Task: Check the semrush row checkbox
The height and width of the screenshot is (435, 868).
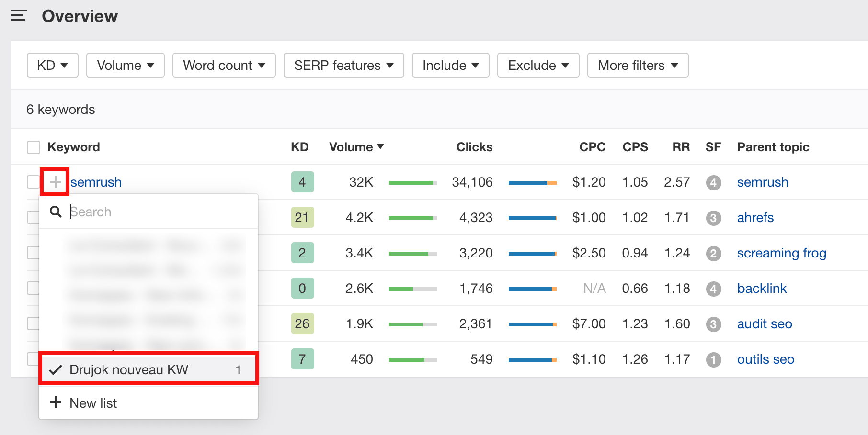Action: [x=33, y=182]
